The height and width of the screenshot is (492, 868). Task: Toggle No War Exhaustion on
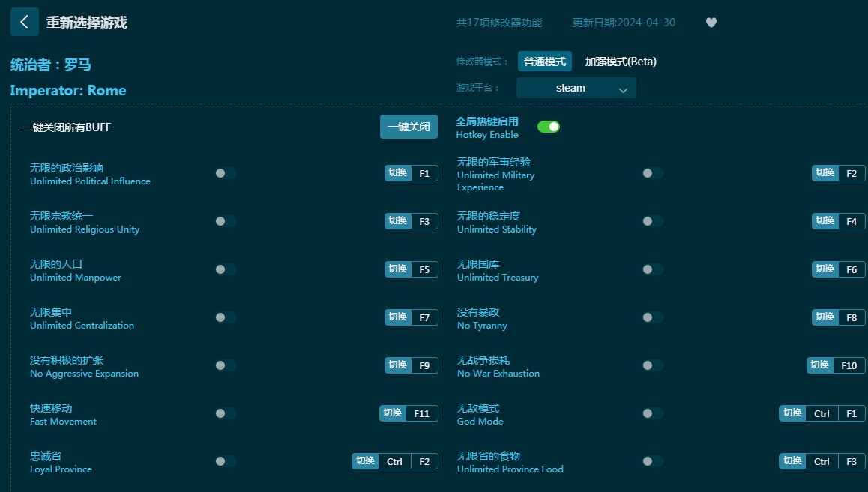coord(653,365)
